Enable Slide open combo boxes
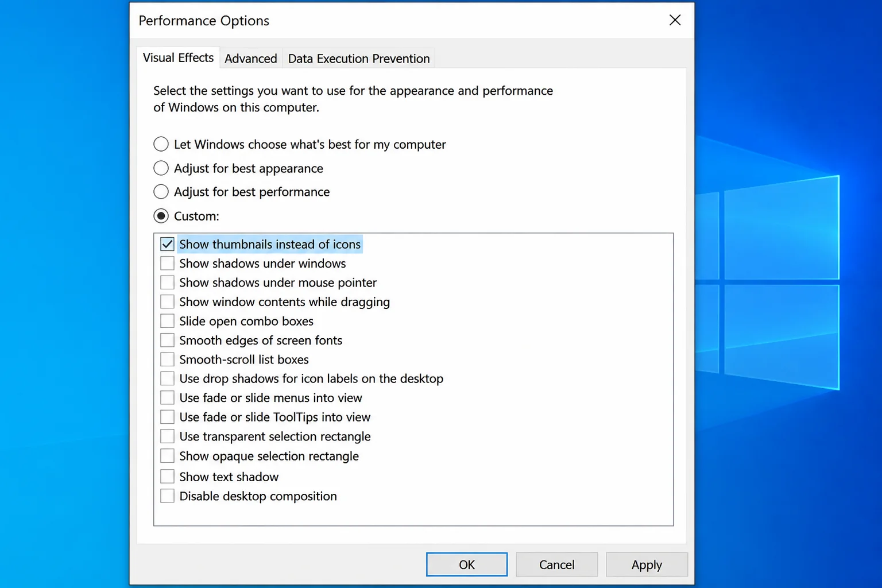The height and width of the screenshot is (588, 882). 167,321
